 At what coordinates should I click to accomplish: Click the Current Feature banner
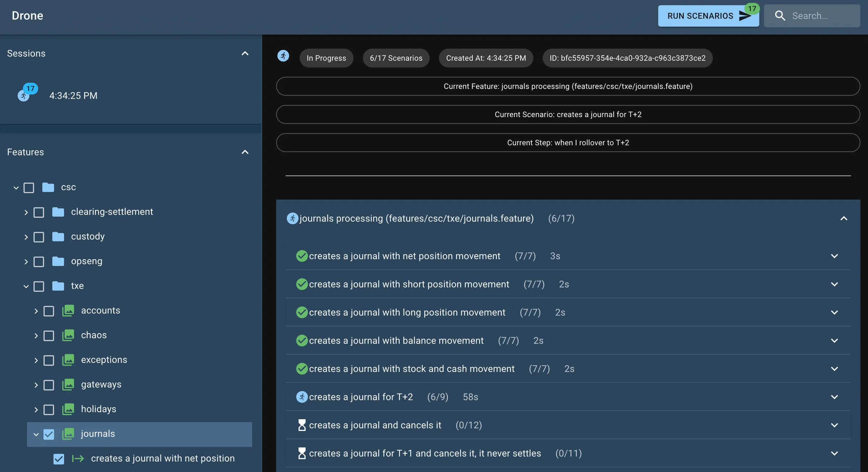point(568,86)
